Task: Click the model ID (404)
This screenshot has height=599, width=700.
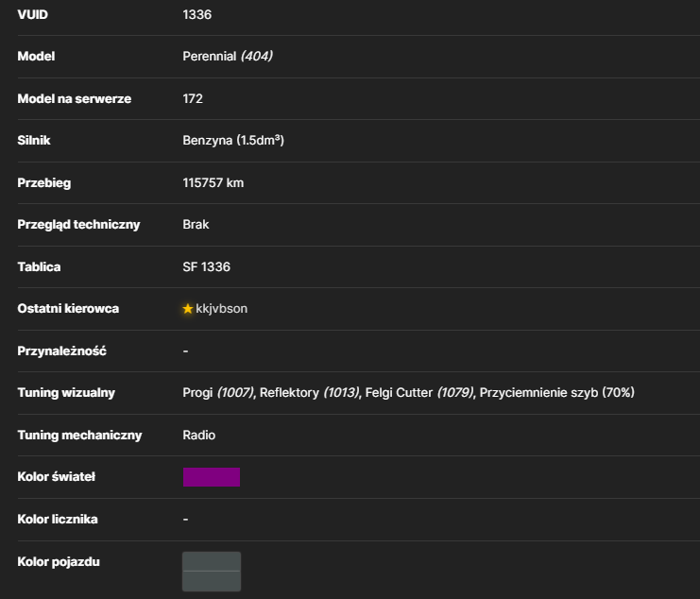Action: click(257, 57)
